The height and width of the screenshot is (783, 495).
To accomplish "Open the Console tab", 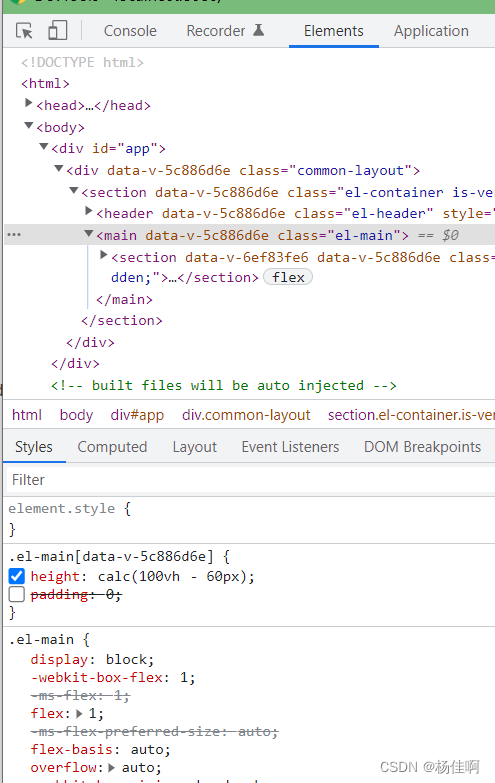I will [x=130, y=31].
